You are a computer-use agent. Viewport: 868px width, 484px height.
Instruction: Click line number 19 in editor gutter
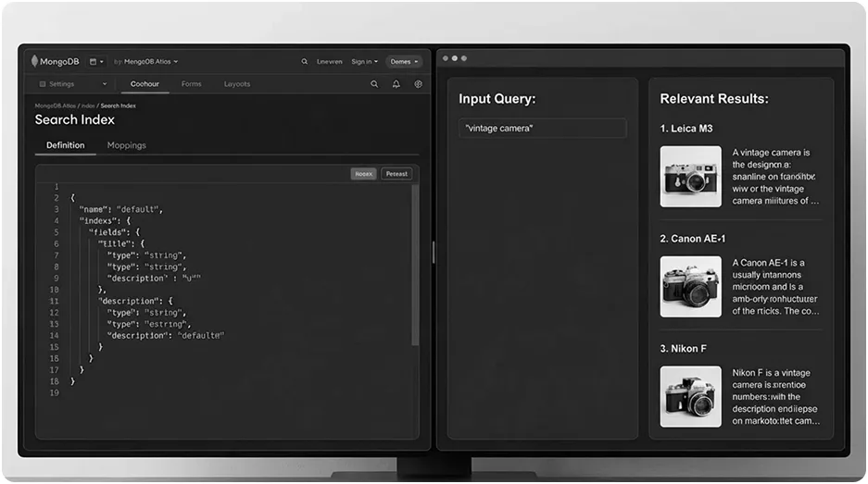pyautogui.click(x=55, y=392)
